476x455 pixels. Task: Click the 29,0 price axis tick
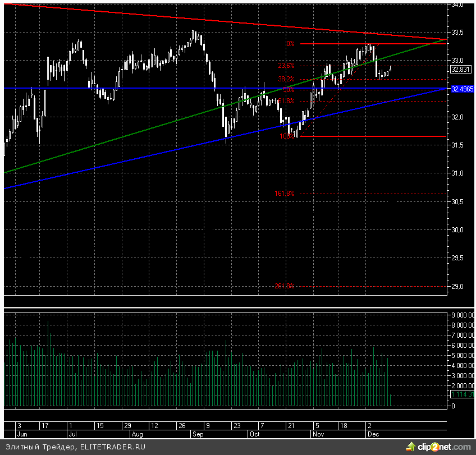pyautogui.click(x=457, y=286)
